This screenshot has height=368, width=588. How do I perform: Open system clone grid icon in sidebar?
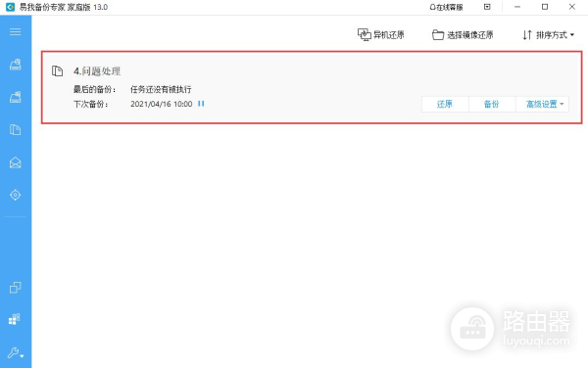click(15, 319)
